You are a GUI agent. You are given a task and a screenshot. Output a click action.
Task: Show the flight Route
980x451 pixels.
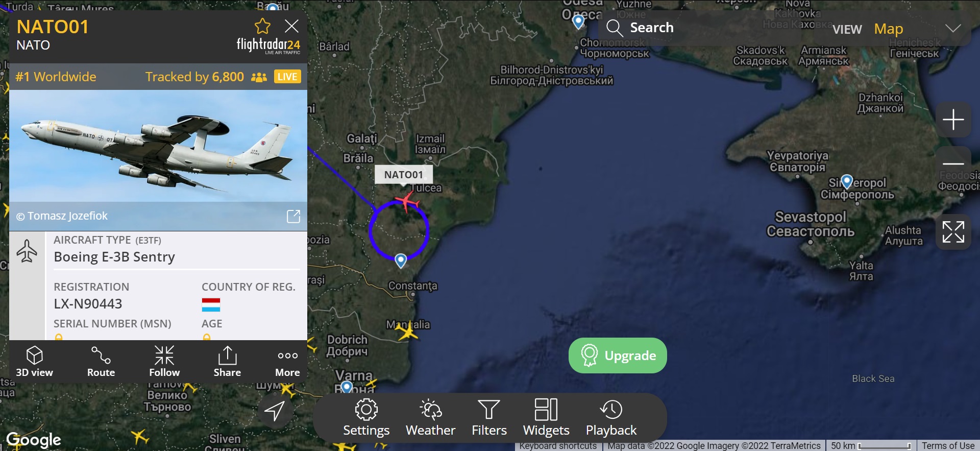(x=101, y=361)
